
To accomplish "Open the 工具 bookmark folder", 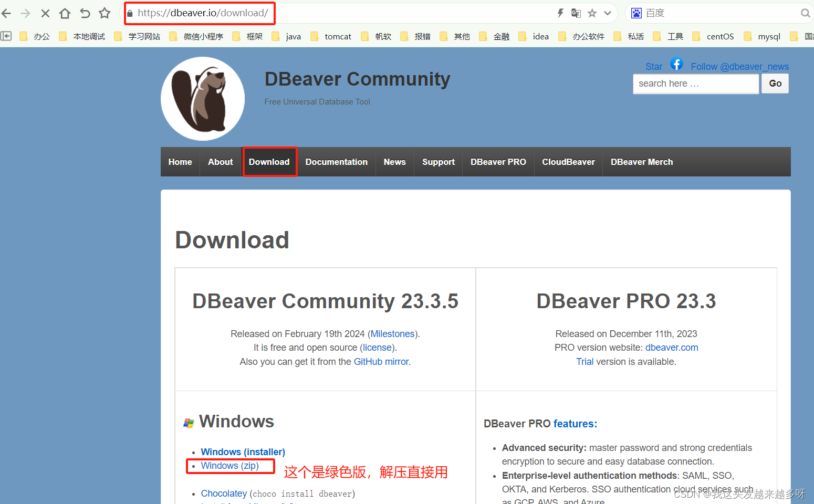I will click(668, 36).
